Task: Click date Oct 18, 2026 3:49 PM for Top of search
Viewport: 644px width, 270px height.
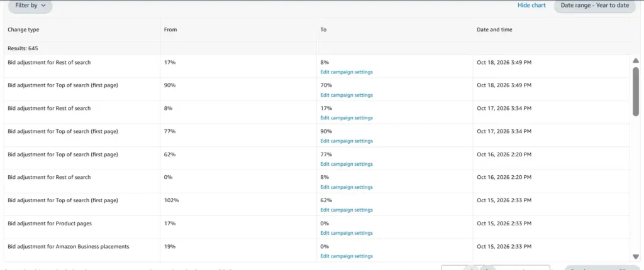Action: click(504, 85)
